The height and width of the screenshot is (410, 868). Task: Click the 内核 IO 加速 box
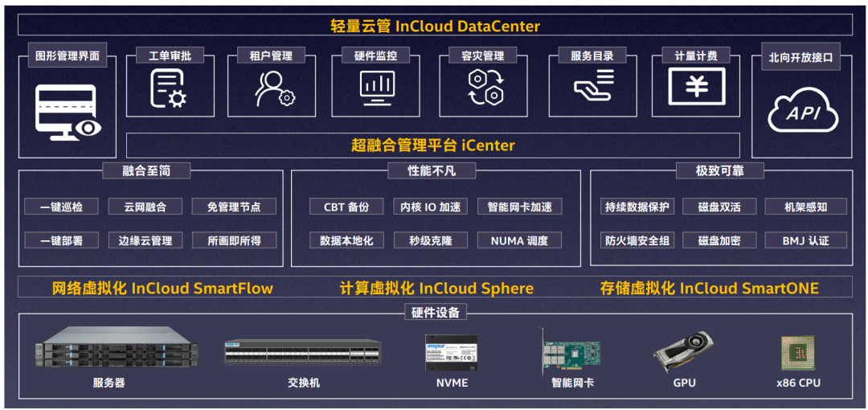pyautogui.click(x=431, y=207)
